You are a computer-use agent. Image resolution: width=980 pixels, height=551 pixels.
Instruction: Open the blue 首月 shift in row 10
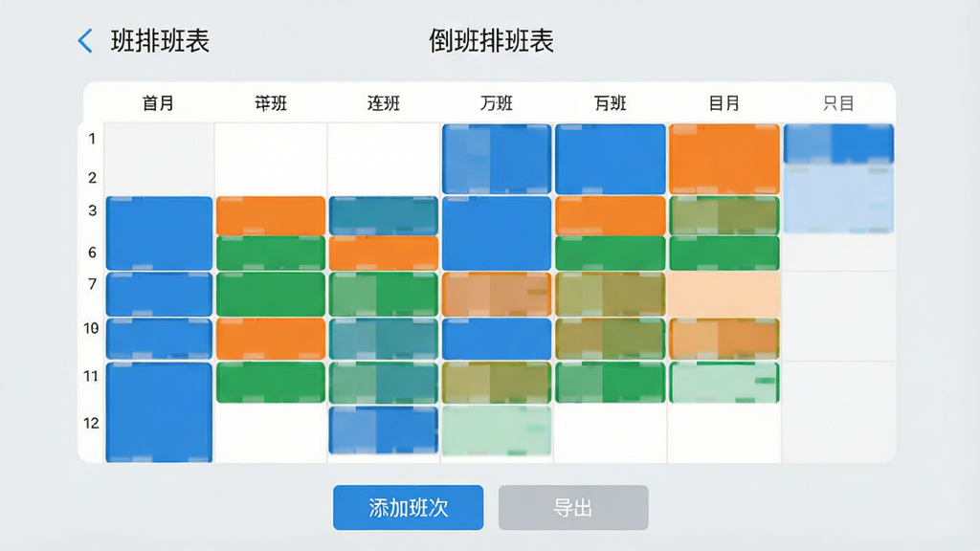coord(160,339)
